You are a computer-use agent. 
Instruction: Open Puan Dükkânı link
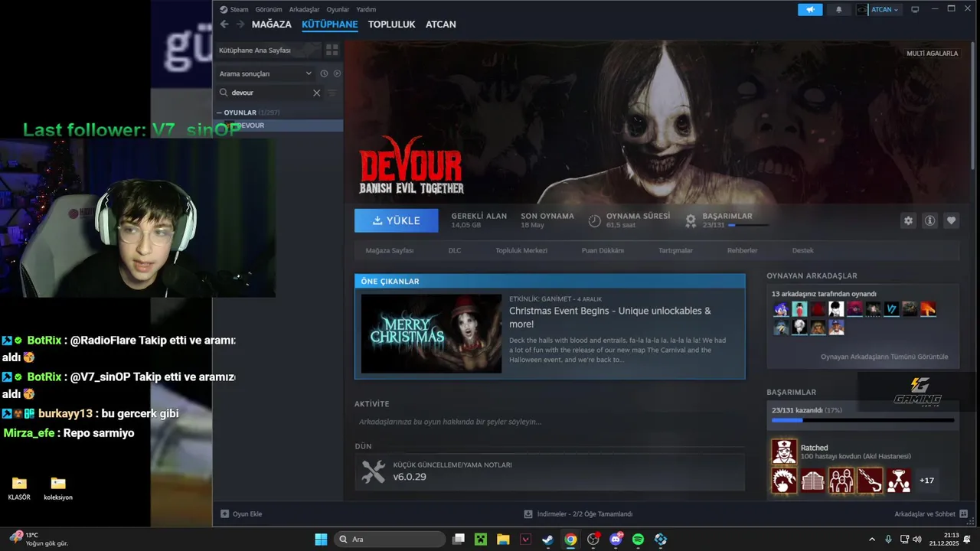(603, 250)
